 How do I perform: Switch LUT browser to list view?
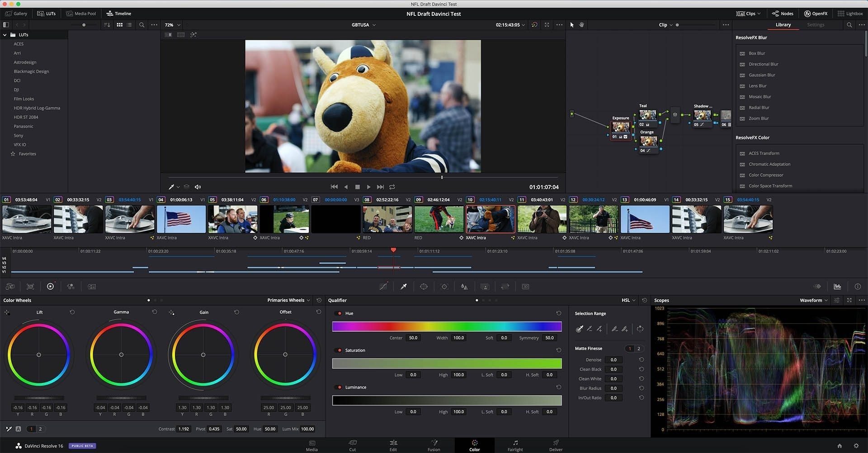129,25
